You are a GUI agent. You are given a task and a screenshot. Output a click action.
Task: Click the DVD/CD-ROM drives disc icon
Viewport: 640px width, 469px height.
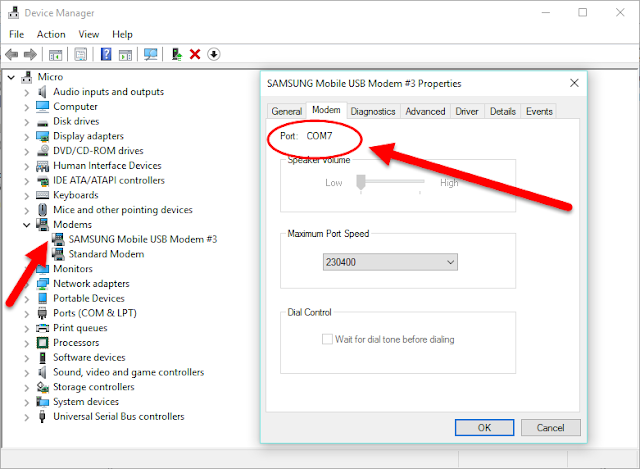[42, 151]
